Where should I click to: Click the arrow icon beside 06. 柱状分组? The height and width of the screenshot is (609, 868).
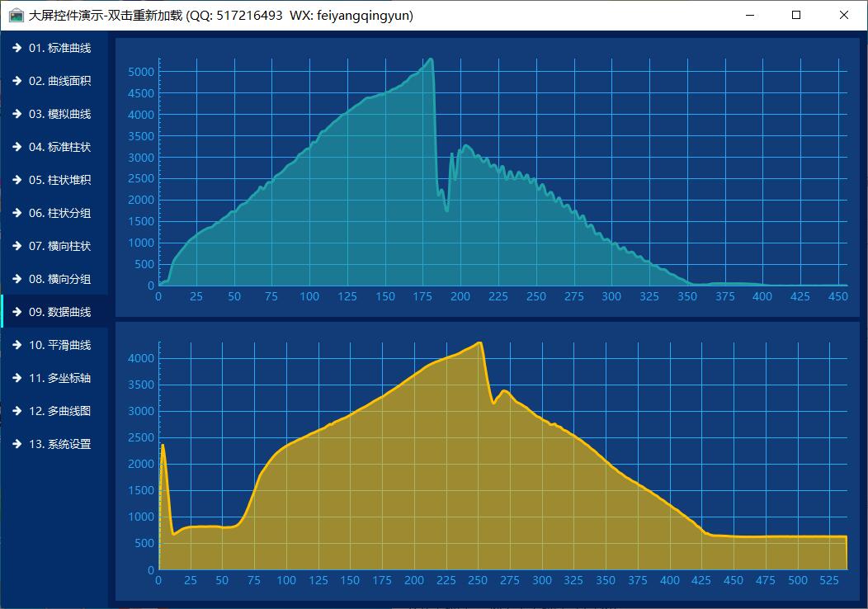(17, 213)
